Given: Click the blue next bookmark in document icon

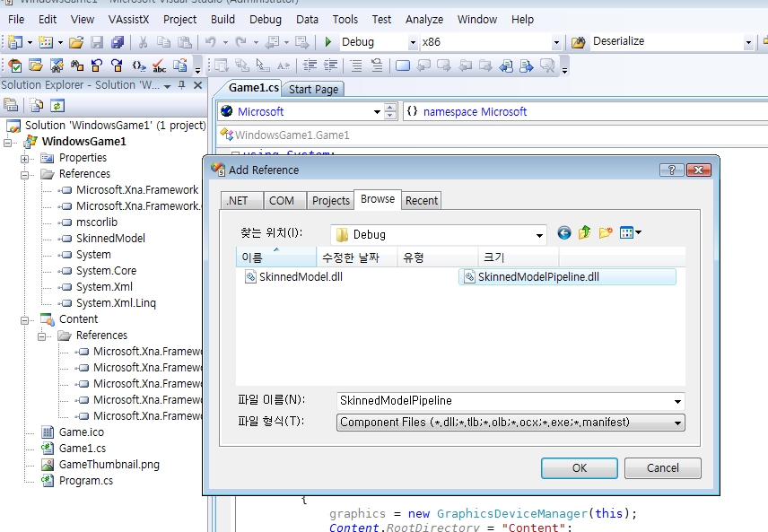Looking at the screenshot, I should point(527,65).
